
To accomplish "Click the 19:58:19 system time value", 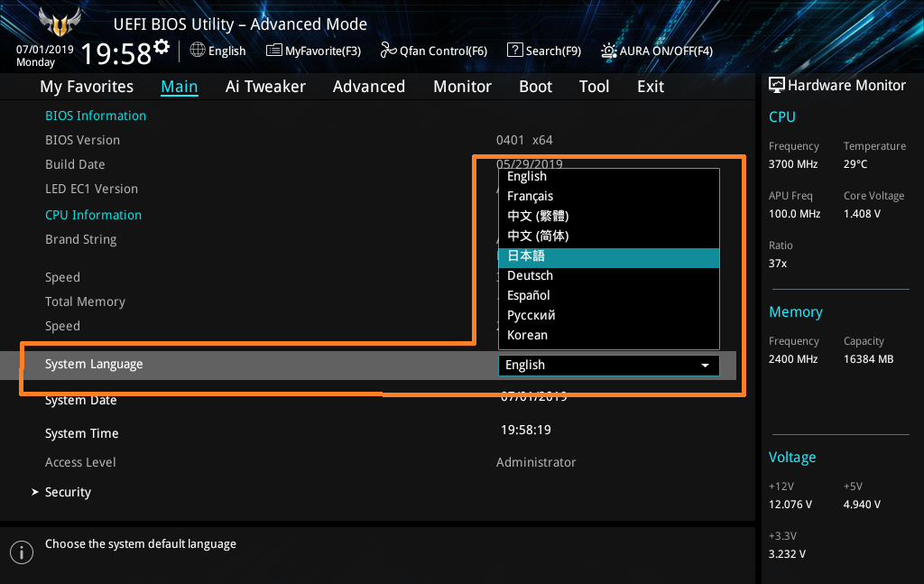I will (526, 431).
